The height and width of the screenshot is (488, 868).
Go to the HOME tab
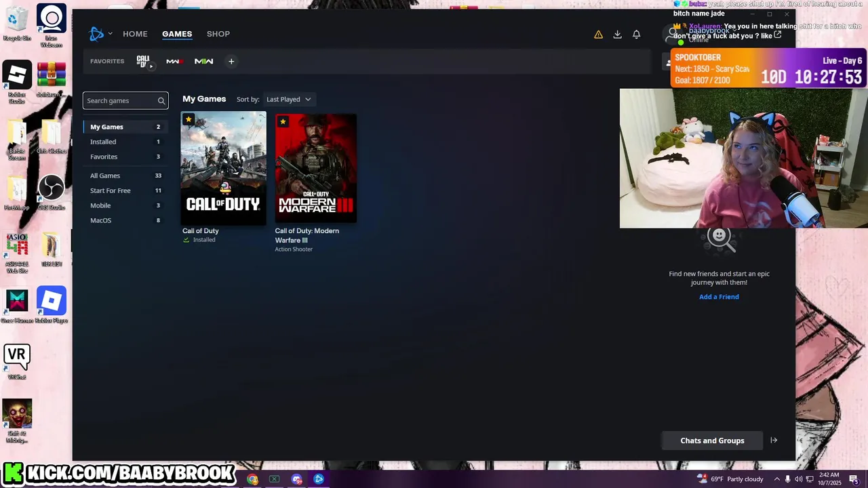[135, 34]
